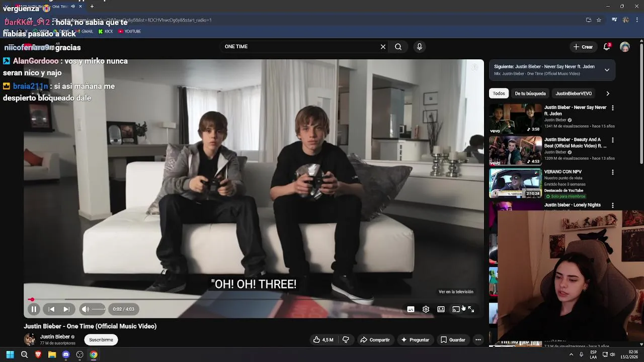Open Windows taskbar search
The width and height of the screenshot is (644, 362).
24,354
